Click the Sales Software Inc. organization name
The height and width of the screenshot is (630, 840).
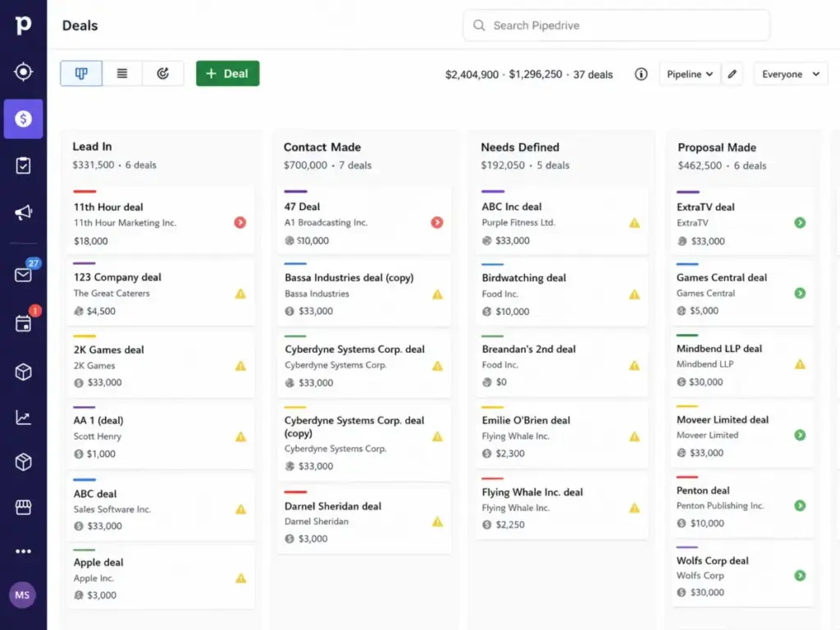tap(112, 509)
